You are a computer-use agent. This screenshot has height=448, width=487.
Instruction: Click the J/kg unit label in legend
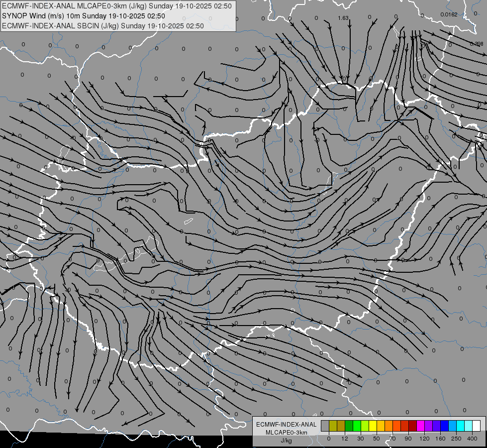287,441
